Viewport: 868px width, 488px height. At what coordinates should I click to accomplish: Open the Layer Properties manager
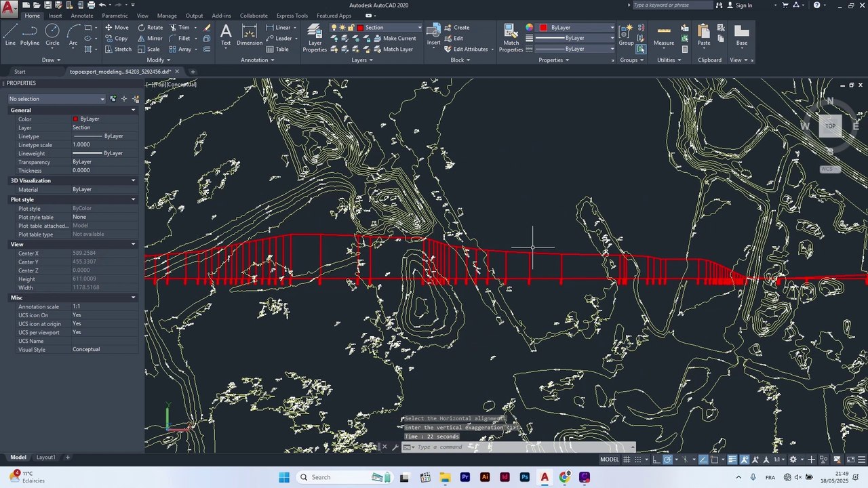(x=315, y=38)
